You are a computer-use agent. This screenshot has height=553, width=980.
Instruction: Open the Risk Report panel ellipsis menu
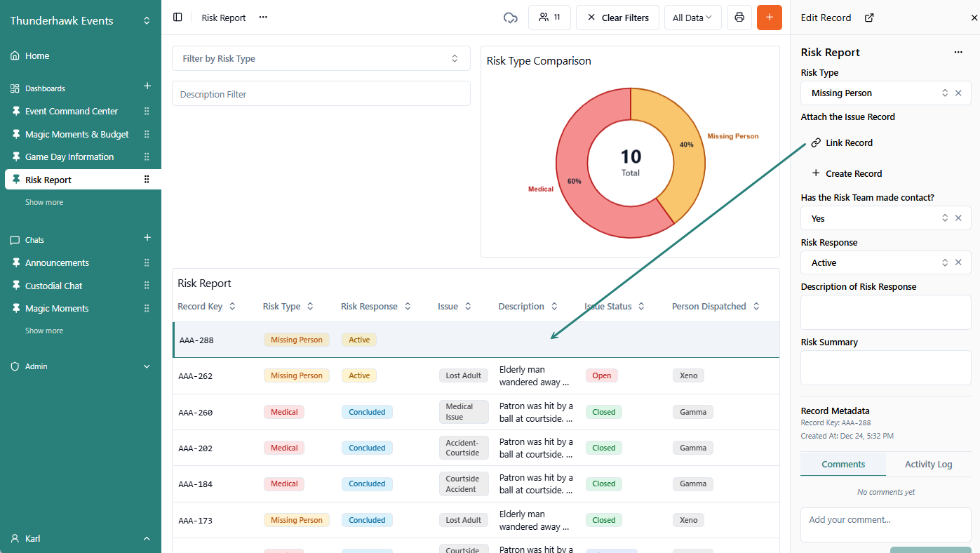pyautogui.click(x=958, y=53)
